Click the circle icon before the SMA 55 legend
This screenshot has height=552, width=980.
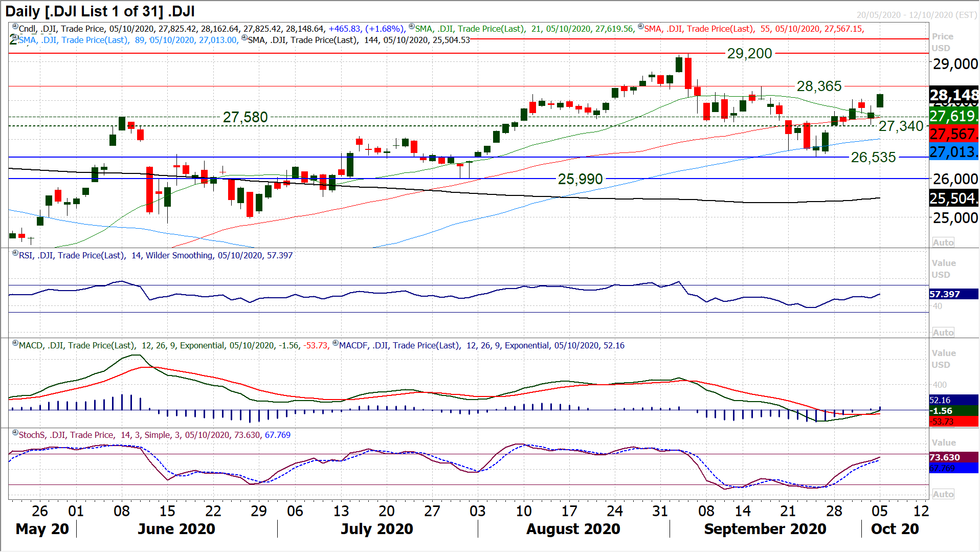[x=640, y=27]
